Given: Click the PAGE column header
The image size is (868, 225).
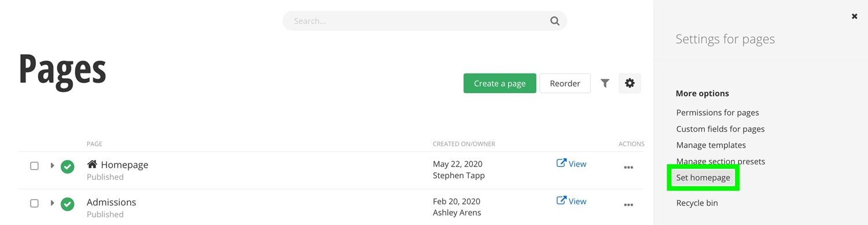Looking at the screenshot, I should tap(94, 144).
